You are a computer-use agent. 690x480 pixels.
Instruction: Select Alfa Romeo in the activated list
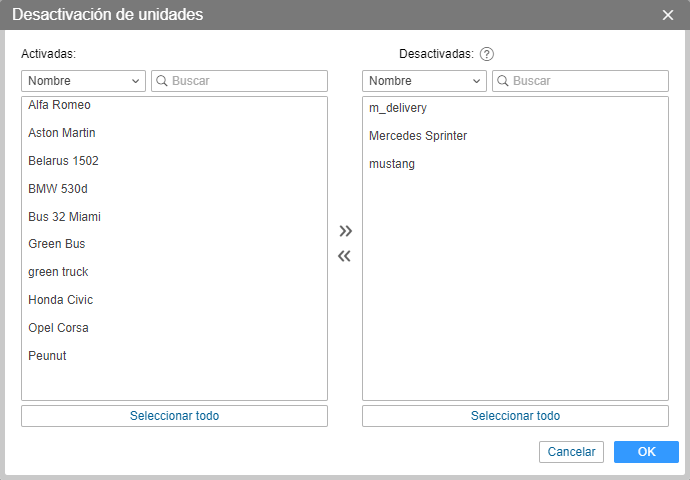coord(60,105)
